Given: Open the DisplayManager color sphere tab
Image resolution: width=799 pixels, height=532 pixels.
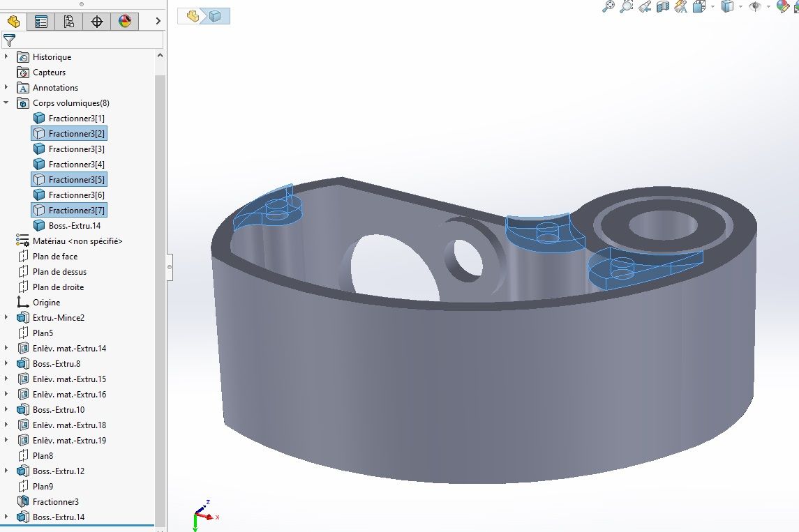Looking at the screenshot, I should 125,22.
